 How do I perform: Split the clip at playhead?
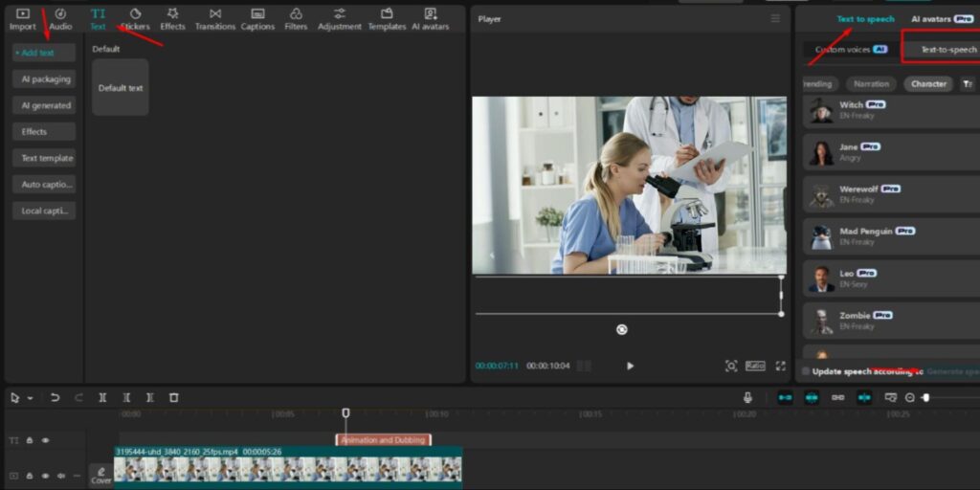102,397
